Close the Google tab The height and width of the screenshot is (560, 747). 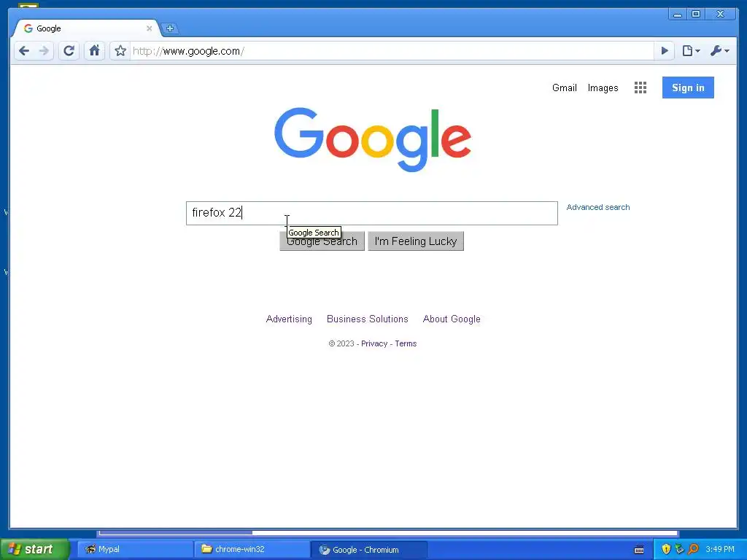149,28
